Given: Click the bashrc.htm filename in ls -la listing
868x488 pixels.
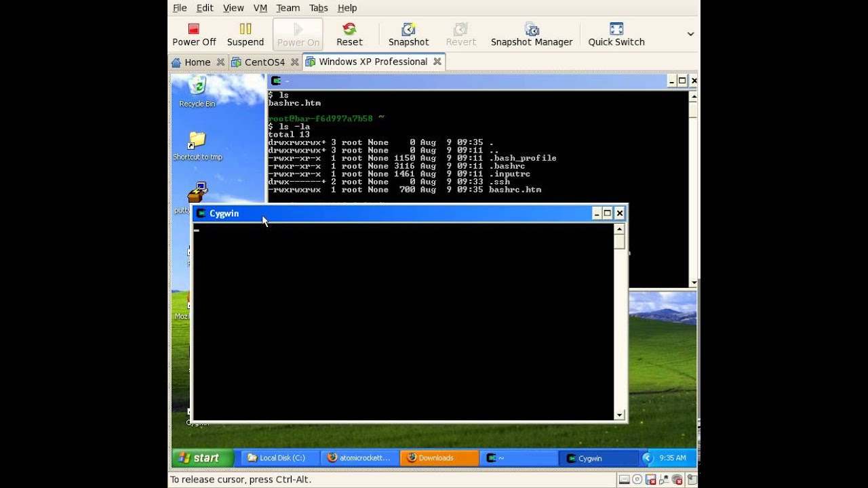Looking at the screenshot, I should [515, 190].
